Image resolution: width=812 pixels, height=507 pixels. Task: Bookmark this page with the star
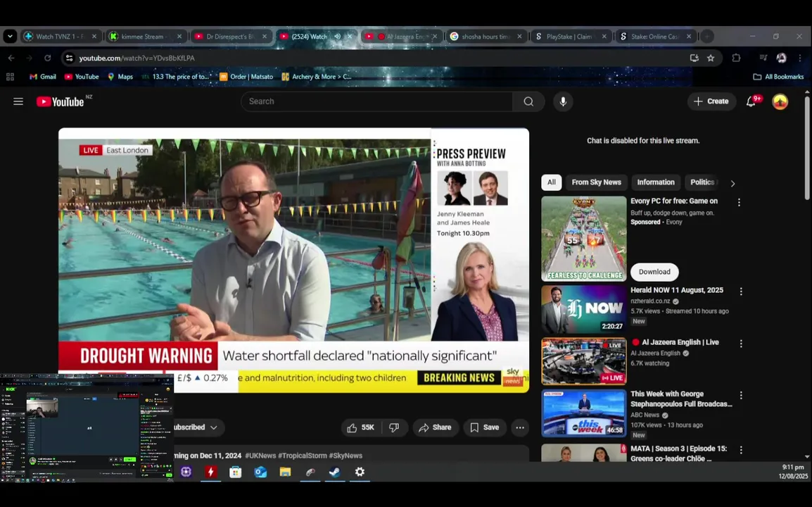[711, 58]
